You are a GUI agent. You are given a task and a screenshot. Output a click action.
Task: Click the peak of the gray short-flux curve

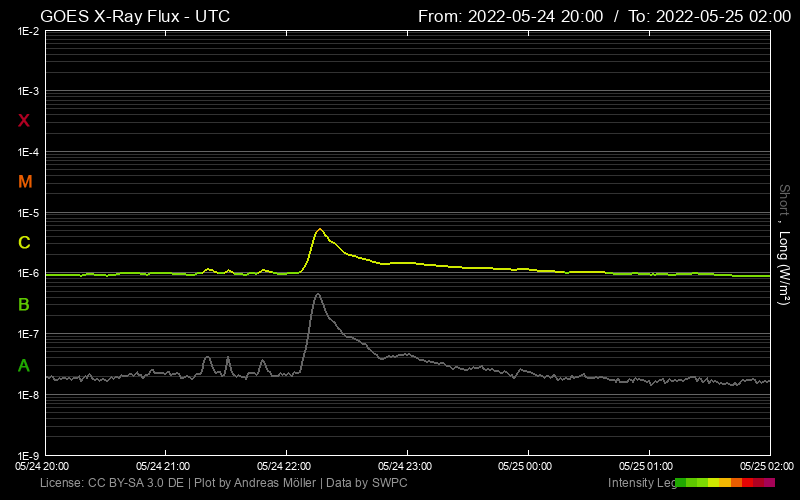(318, 294)
